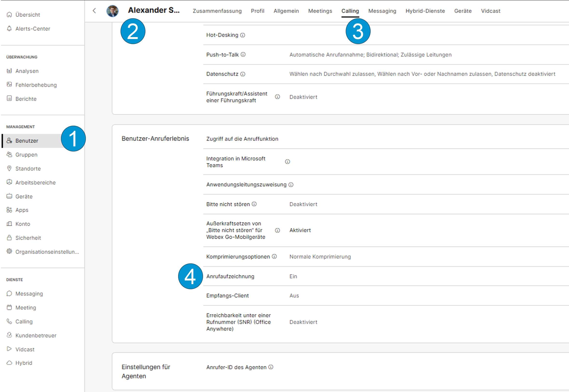Click the Standorte location pin icon
This screenshot has height=392, width=569.
(x=9, y=169)
